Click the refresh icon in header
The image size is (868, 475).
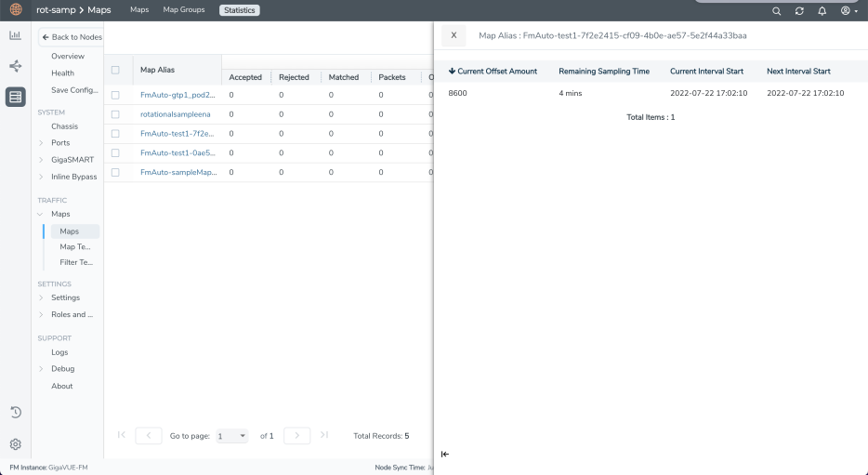point(798,11)
